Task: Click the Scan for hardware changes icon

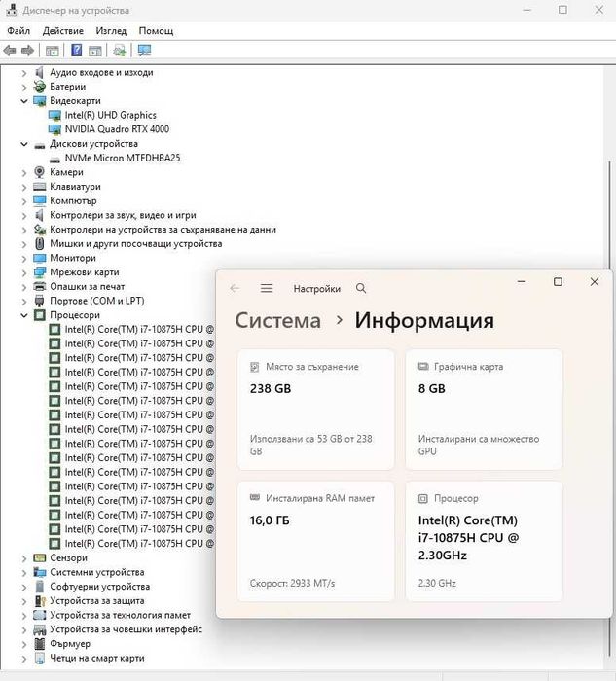Action: click(119, 51)
